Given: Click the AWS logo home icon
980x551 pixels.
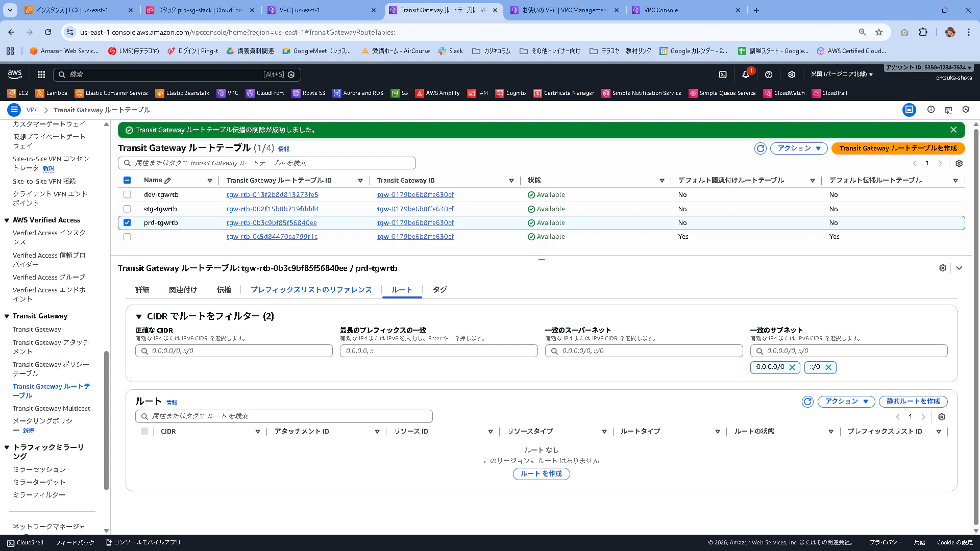Looking at the screenshot, I should (x=15, y=74).
